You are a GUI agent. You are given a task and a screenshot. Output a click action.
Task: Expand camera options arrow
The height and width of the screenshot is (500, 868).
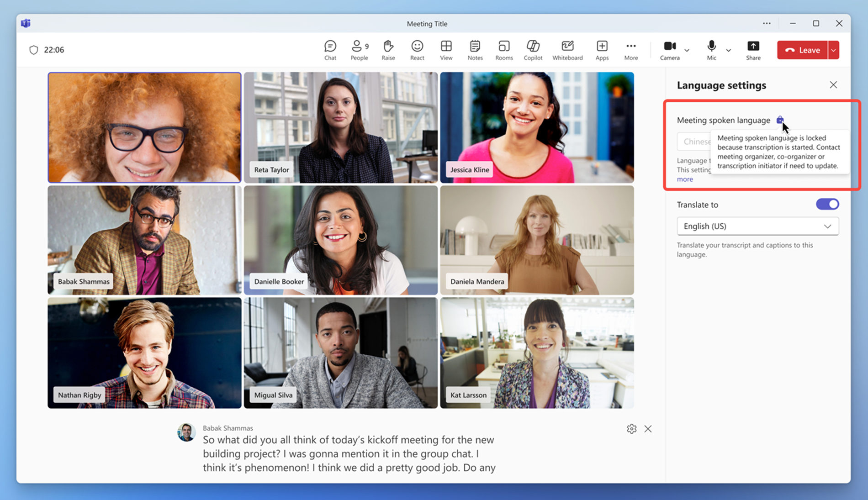(687, 50)
